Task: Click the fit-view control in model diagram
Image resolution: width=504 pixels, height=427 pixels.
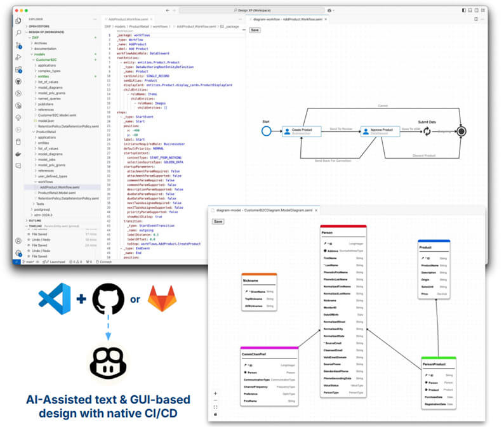Action: 216,407
